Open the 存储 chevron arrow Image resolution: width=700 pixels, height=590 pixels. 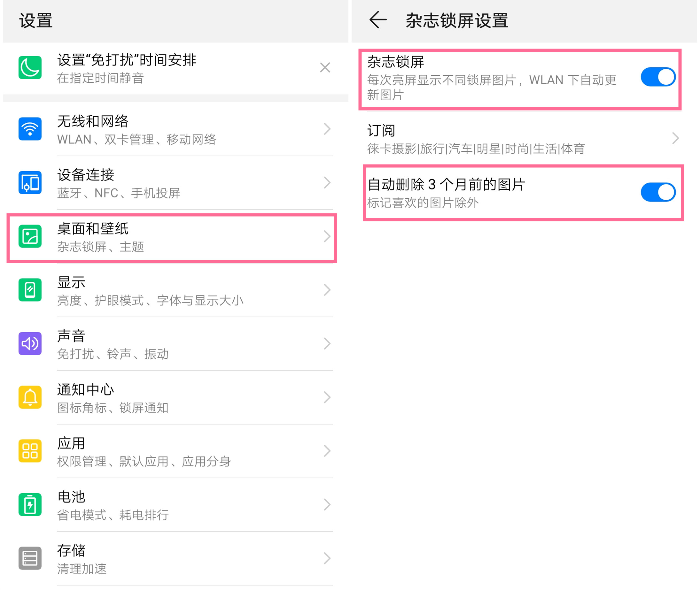[x=327, y=558]
